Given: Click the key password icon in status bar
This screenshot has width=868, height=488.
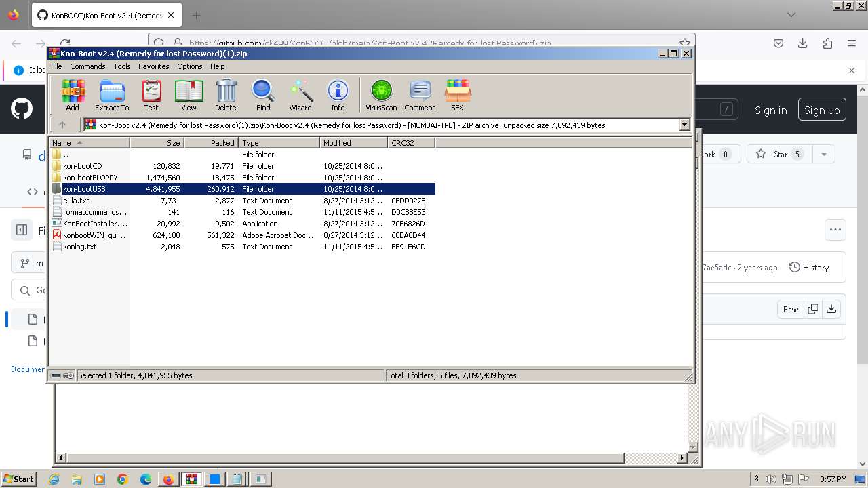Looking at the screenshot, I should [x=68, y=375].
